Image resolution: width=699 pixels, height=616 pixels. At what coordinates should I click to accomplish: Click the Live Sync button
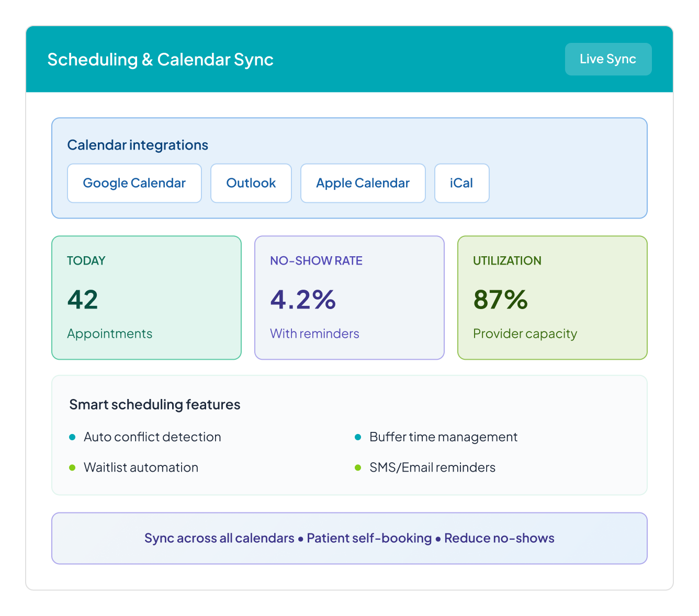click(608, 59)
